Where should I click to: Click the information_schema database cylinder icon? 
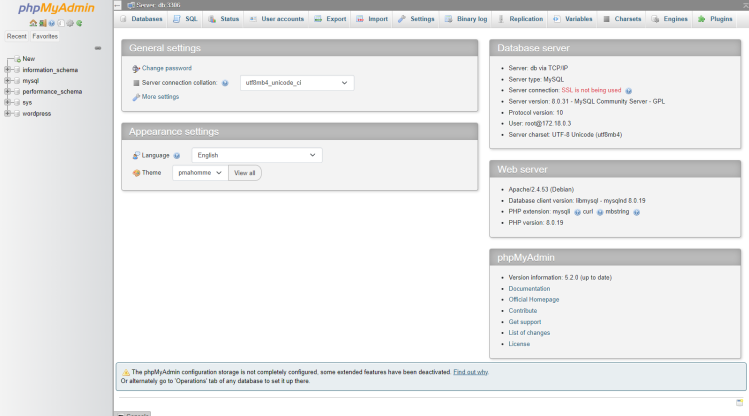click(x=17, y=70)
